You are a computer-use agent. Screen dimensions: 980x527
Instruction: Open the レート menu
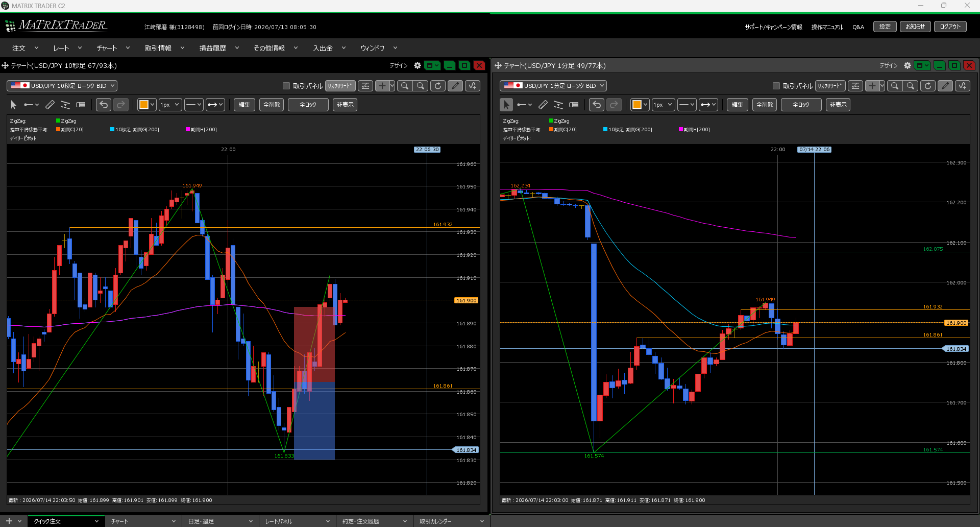67,48
